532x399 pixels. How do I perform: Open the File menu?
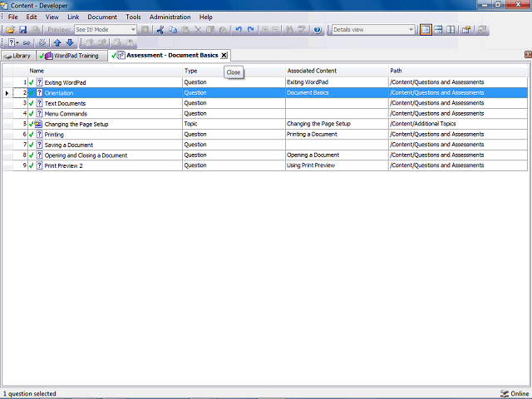(x=13, y=17)
